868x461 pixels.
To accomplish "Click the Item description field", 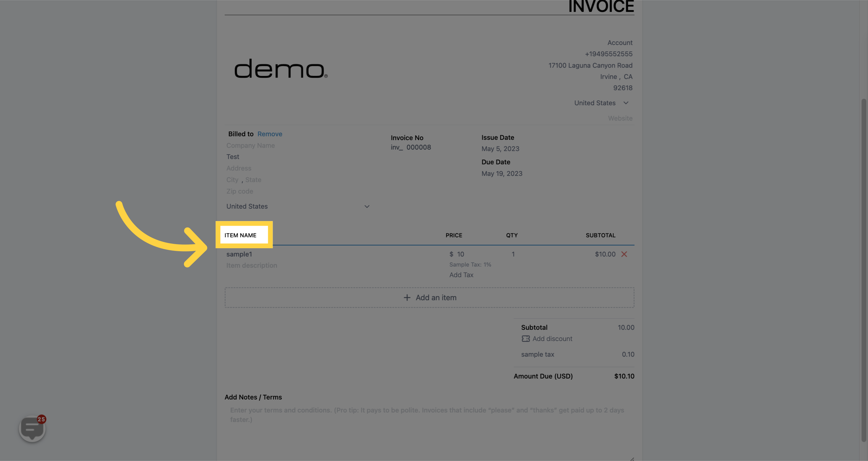I will point(251,265).
